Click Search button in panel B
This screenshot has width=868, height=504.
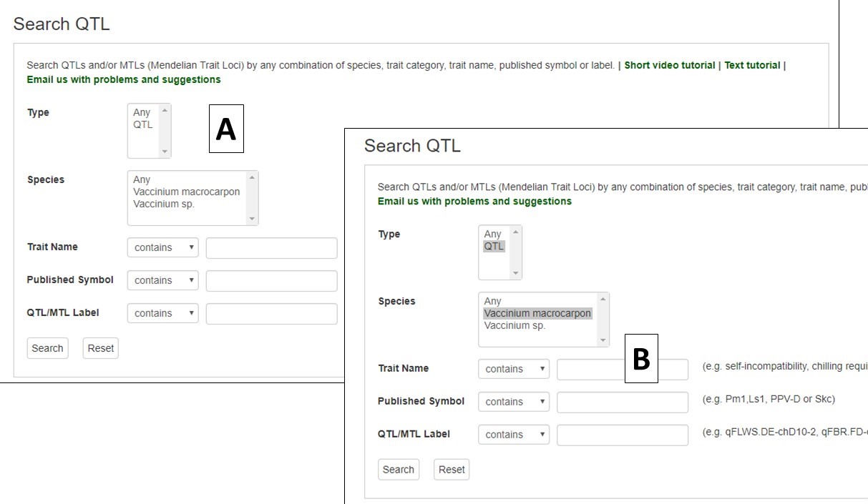[399, 470]
